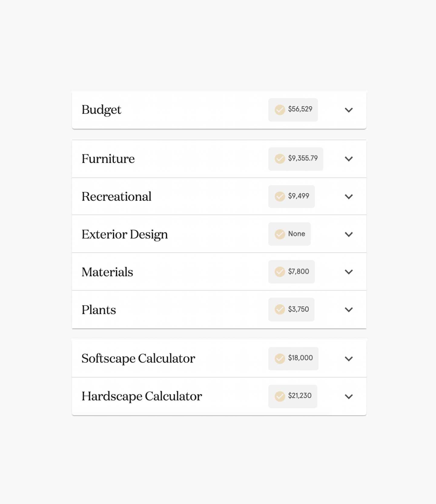Screen dimensions: 436x504
Task: Click the Plants checkmark icon
Action: (280, 310)
